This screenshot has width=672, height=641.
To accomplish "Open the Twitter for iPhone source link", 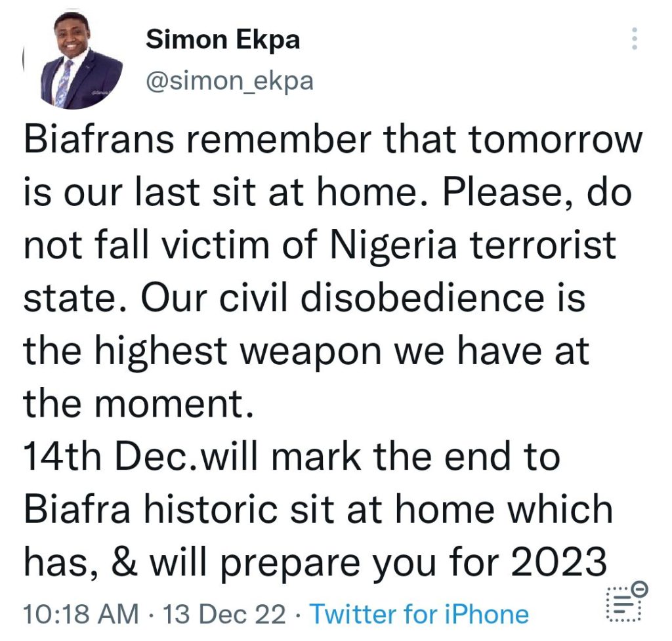I will 419,615.
